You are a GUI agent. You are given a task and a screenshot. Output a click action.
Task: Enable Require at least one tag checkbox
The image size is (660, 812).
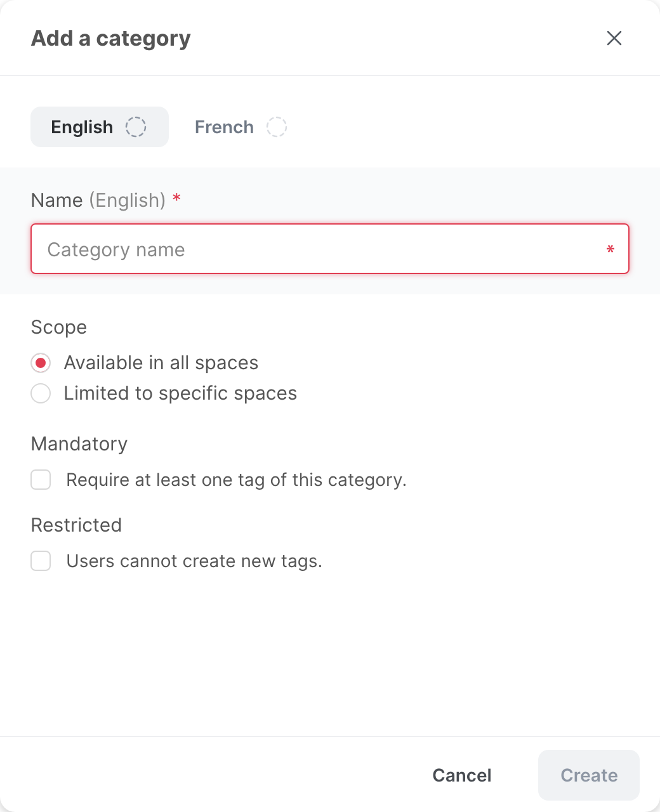[41, 480]
